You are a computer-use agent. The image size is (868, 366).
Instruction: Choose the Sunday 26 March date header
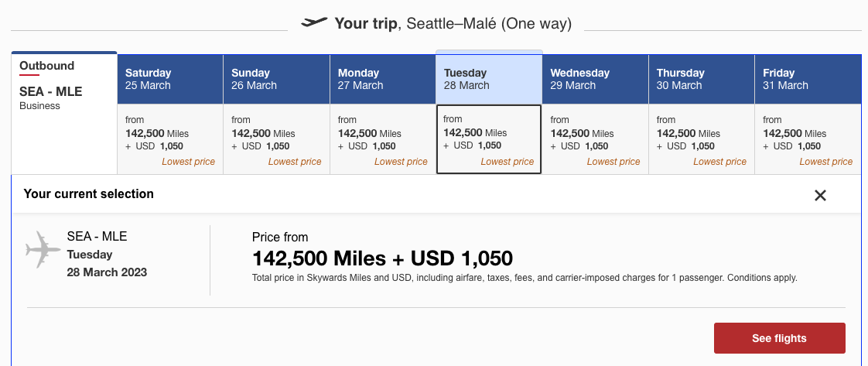(x=276, y=79)
